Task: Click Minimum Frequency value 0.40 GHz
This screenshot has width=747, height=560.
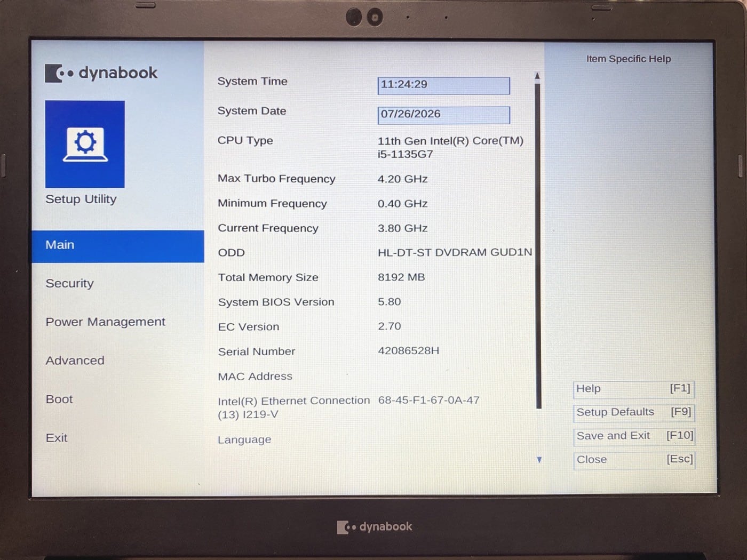Action: (x=403, y=204)
